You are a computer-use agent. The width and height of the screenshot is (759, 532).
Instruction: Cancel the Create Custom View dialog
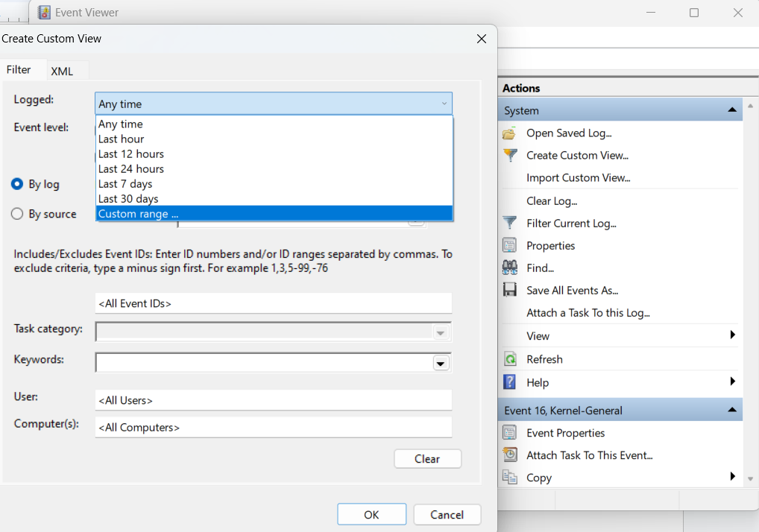click(x=447, y=515)
